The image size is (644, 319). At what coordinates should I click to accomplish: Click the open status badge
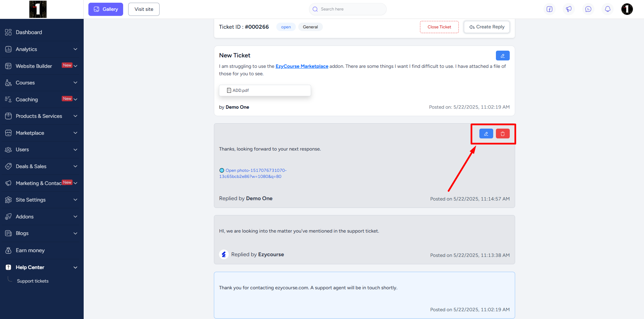(x=286, y=27)
